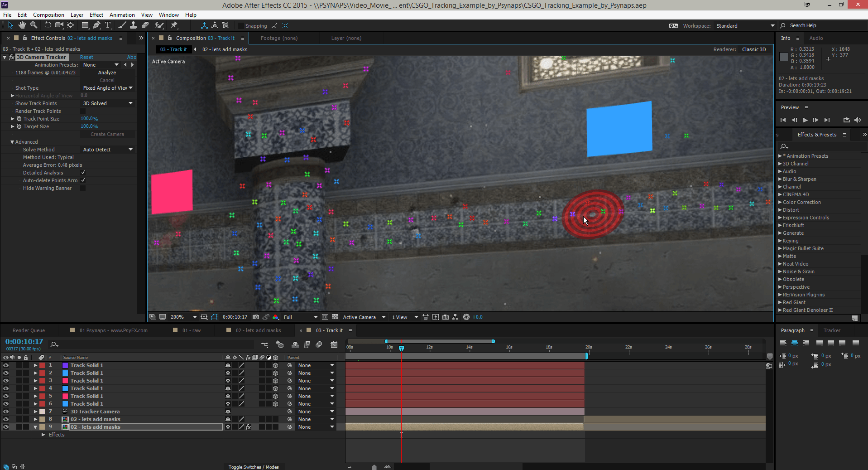Click Reset for 3D Camera Tracker
The height and width of the screenshot is (470, 868).
coord(86,57)
